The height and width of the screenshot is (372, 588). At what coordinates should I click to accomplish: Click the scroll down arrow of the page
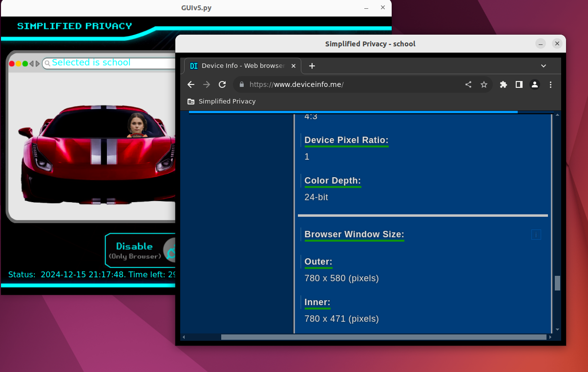pos(557,330)
